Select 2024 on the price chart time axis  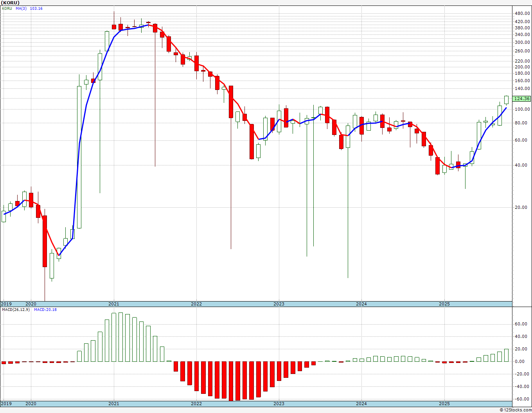[x=361, y=304]
